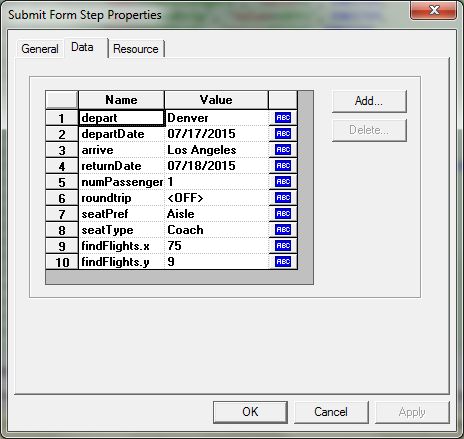The height and width of the screenshot is (439, 464).
Task: Close the Submit Form Step Properties dialog
Action: [x=434, y=10]
